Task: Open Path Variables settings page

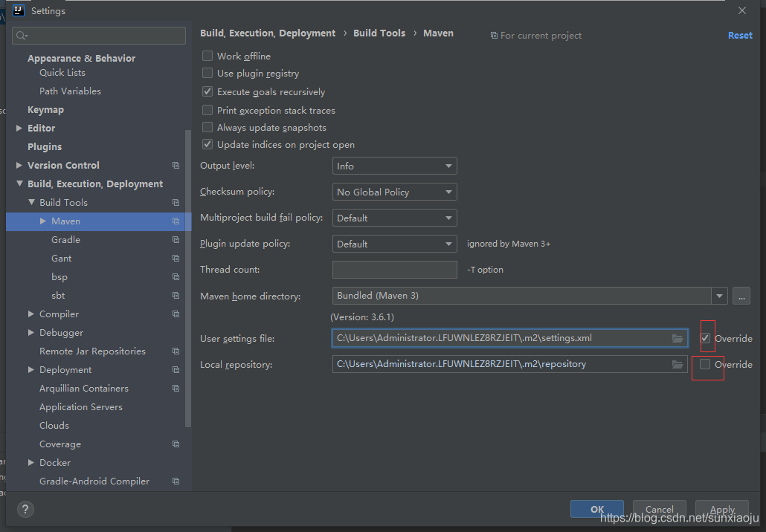Action: (70, 91)
